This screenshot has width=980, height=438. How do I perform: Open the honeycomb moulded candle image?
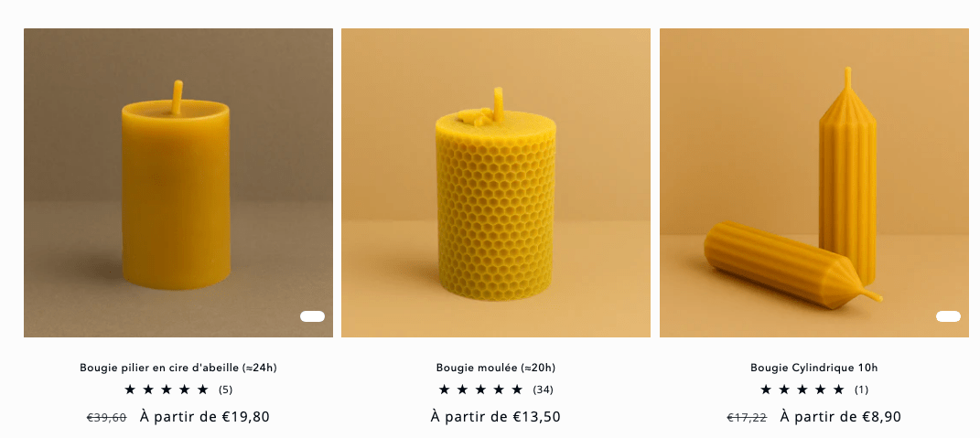[x=496, y=183]
